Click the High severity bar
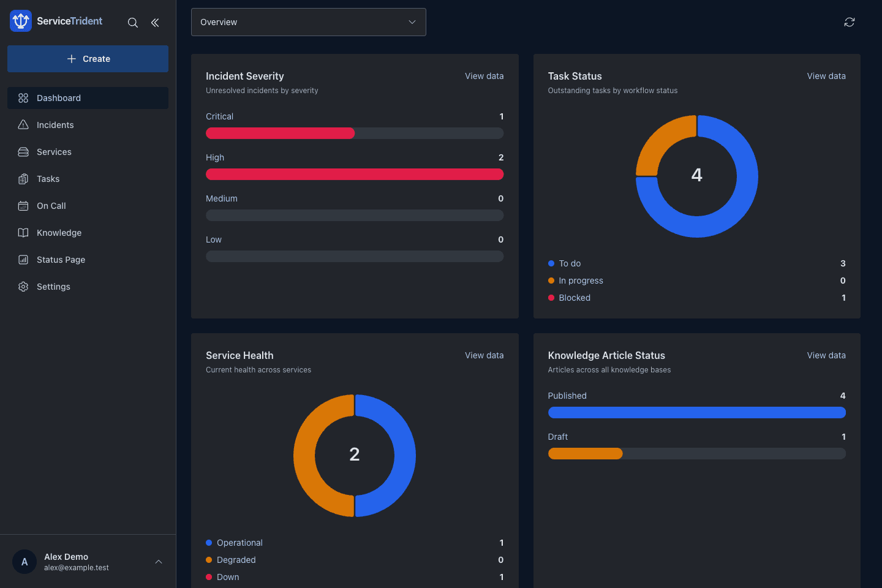The image size is (882, 588). tap(355, 174)
